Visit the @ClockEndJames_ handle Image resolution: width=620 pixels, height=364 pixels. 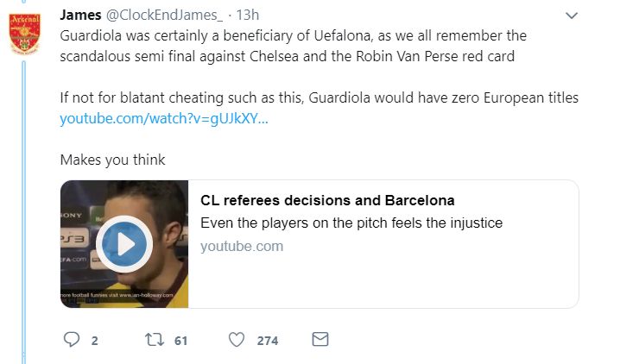(164, 15)
